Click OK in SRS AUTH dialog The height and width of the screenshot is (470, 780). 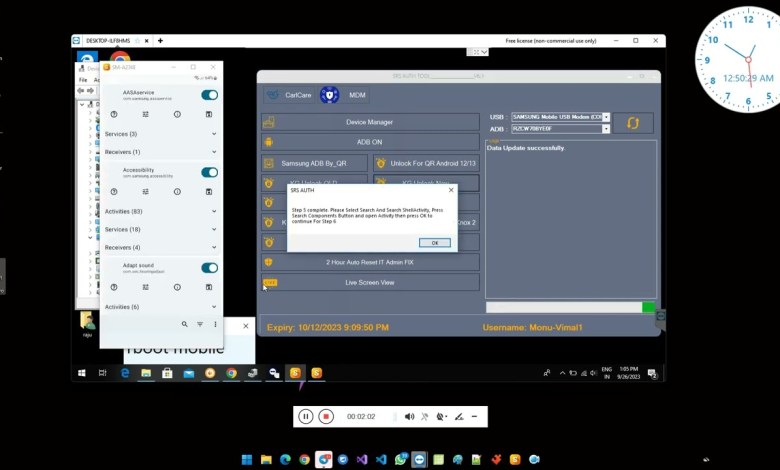[435, 243]
